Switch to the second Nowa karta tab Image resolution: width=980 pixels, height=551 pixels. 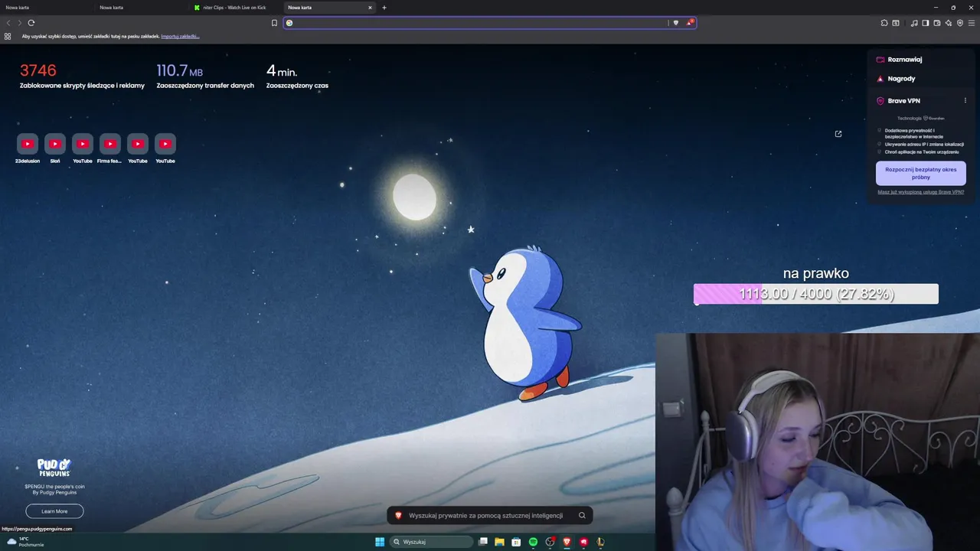pos(140,8)
